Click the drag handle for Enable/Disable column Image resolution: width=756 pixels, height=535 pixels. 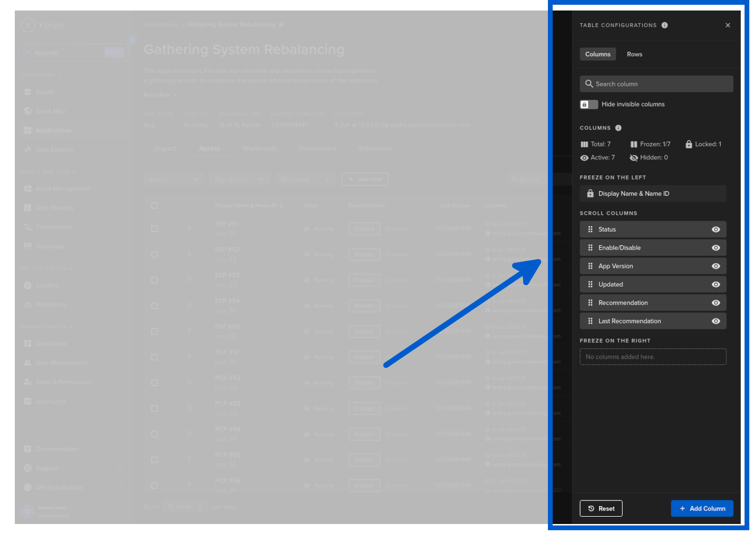[590, 248]
